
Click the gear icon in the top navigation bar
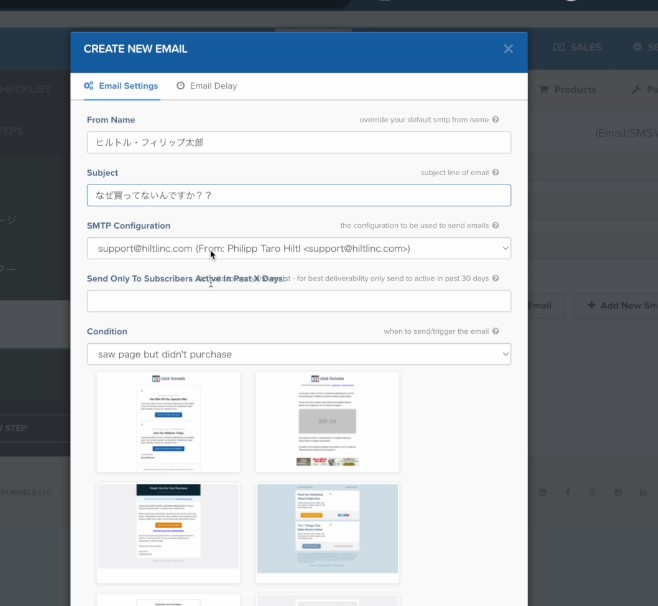(637, 47)
